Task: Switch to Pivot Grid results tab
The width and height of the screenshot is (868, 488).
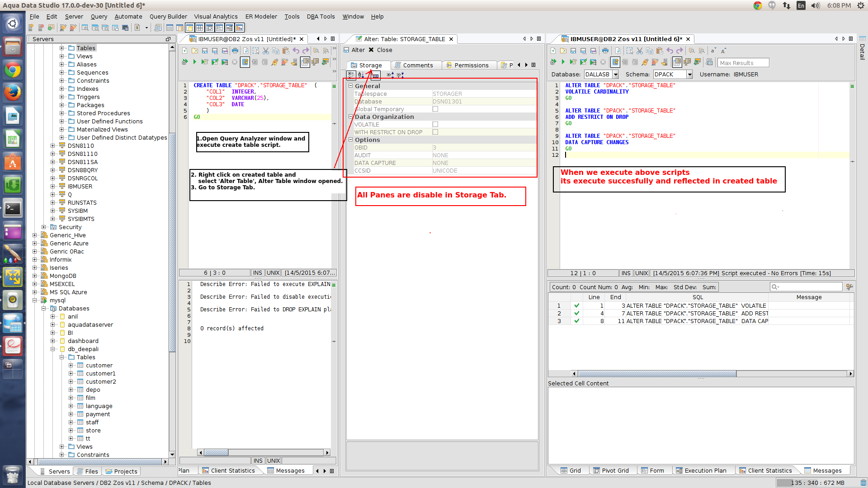Action: 611,470
